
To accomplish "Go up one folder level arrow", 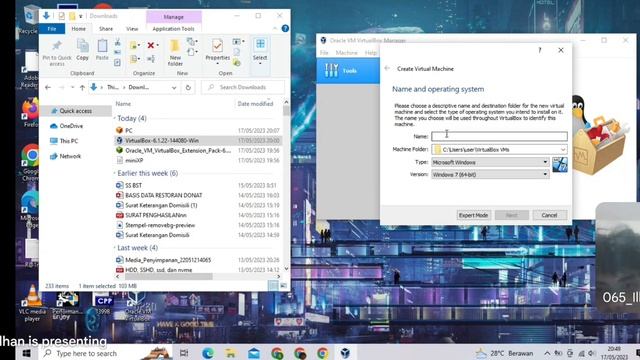I will [82, 87].
